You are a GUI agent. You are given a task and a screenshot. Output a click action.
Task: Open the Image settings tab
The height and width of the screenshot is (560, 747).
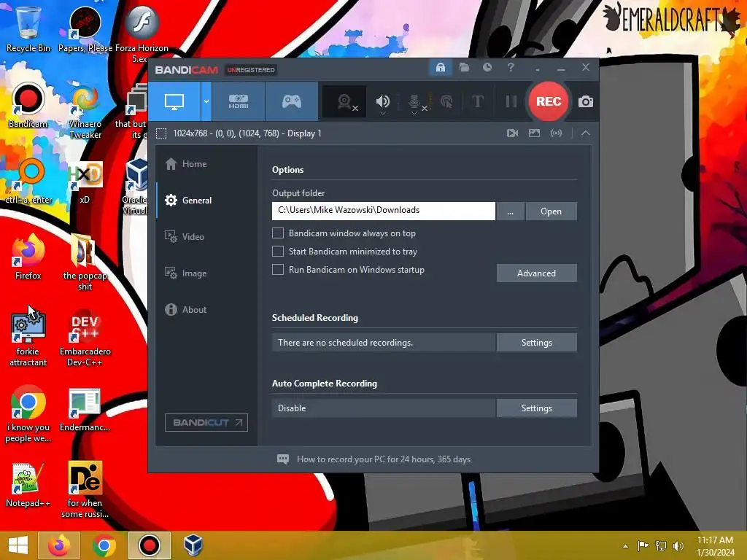click(x=206, y=273)
